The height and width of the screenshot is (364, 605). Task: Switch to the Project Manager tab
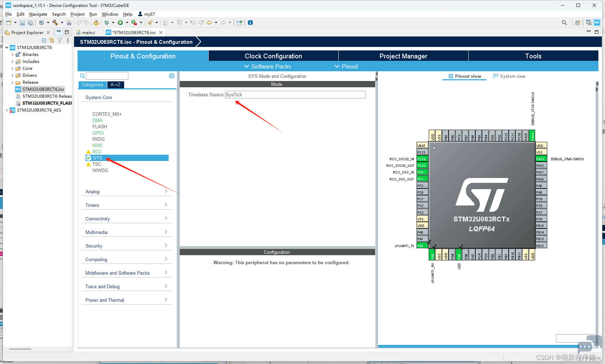[x=403, y=56]
